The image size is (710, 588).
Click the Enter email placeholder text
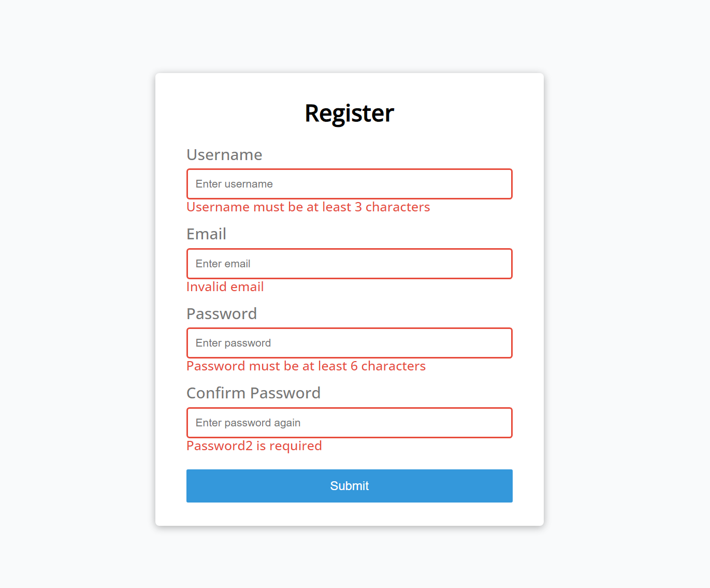[223, 264]
